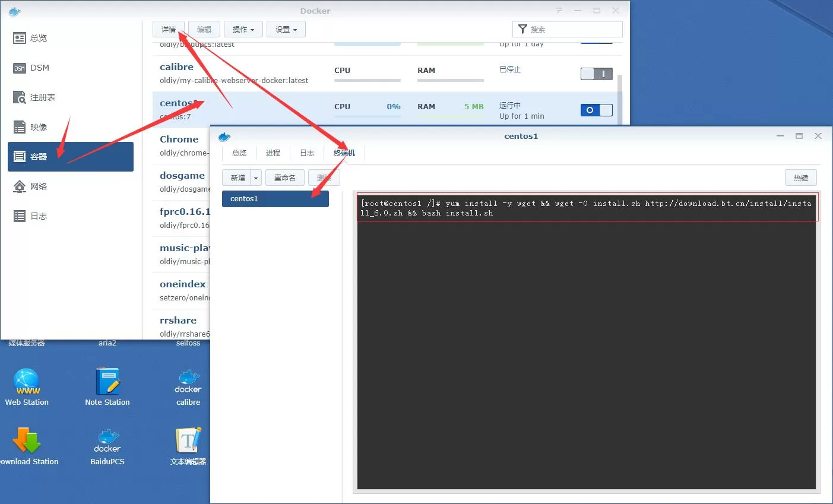Image resolution: width=833 pixels, height=504 pixels.
Task: Click the whale icon in centos1 window title
Action: point(224,137)
